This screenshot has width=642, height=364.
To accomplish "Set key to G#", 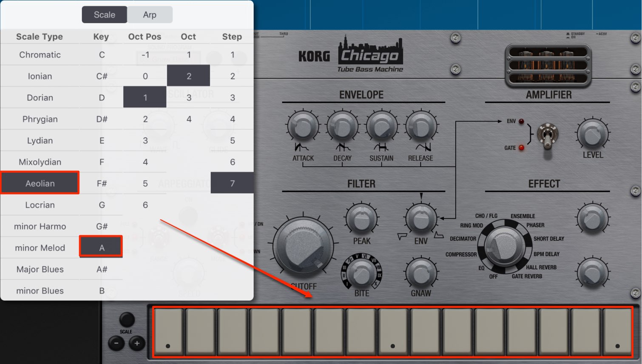I will click(102, 226).
